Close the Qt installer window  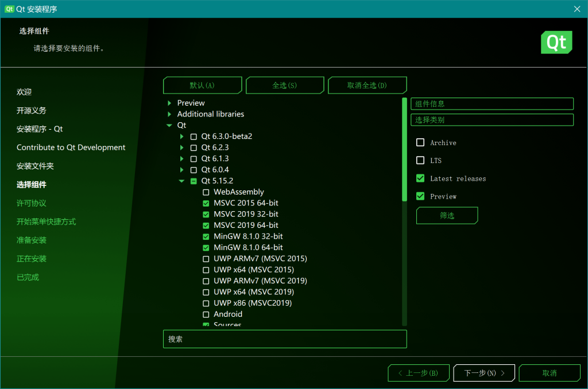click(x=577, y=9)
